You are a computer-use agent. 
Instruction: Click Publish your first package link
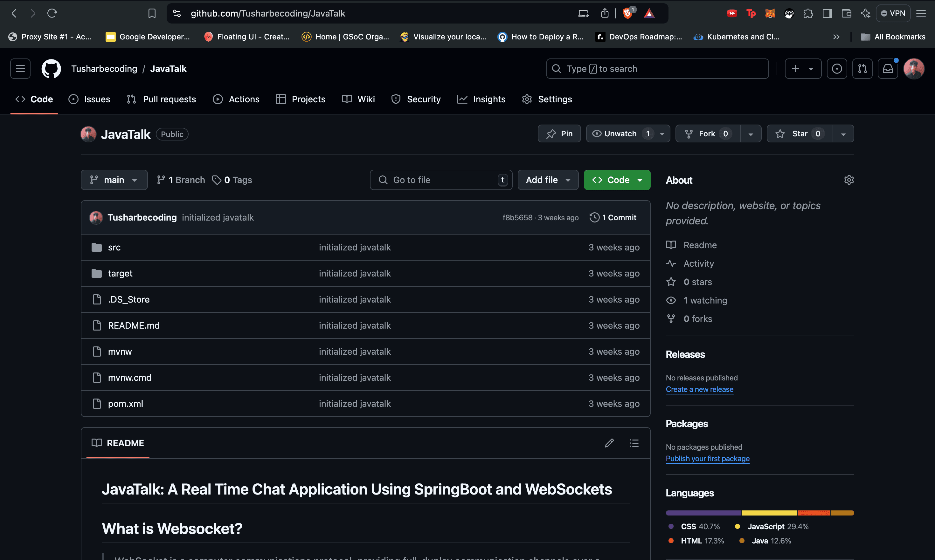point(708,459)
